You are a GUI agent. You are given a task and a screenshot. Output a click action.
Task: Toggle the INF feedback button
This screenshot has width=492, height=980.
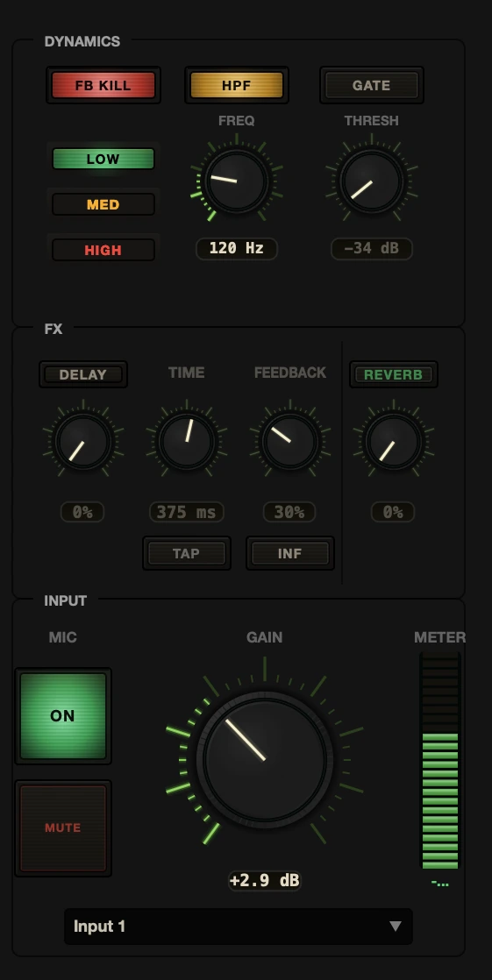(x=290, y=553)
